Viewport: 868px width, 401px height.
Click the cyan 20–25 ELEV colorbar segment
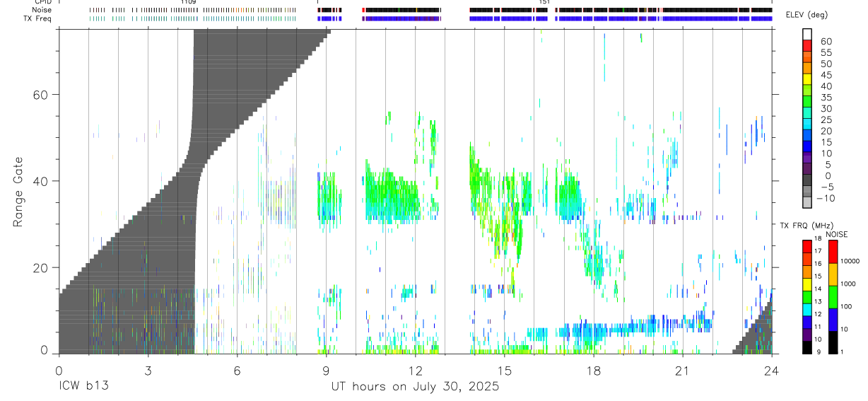[807, 124]
